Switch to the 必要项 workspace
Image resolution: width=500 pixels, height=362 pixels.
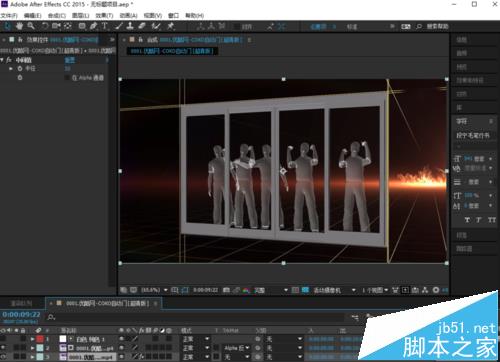point(319,26)
